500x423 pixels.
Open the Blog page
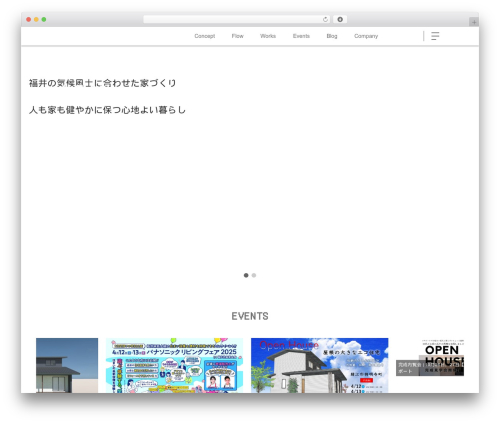tap(332, 36)
